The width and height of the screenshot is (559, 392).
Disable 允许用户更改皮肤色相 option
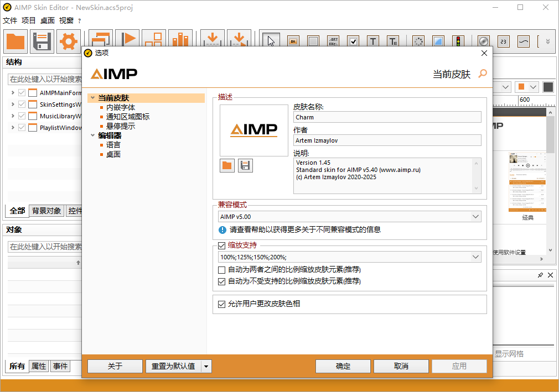click(221, 304)
